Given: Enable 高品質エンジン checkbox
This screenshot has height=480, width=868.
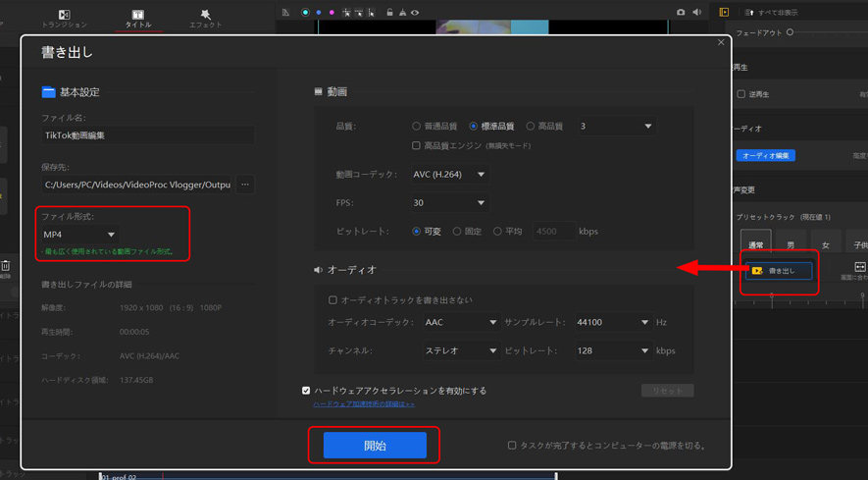Looking at the screenshot, I should point(417,146).
